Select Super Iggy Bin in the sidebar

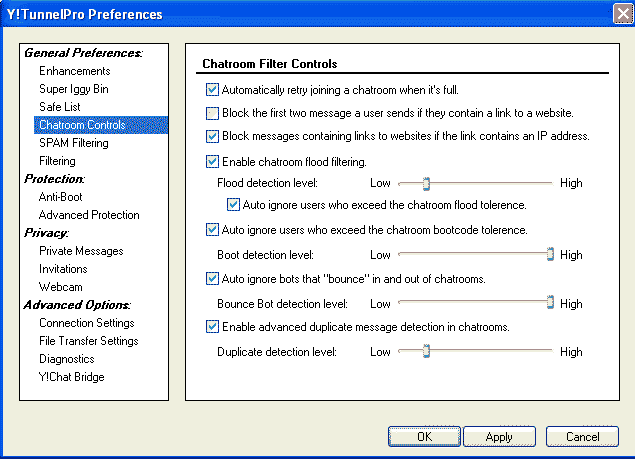click(74, 89)
